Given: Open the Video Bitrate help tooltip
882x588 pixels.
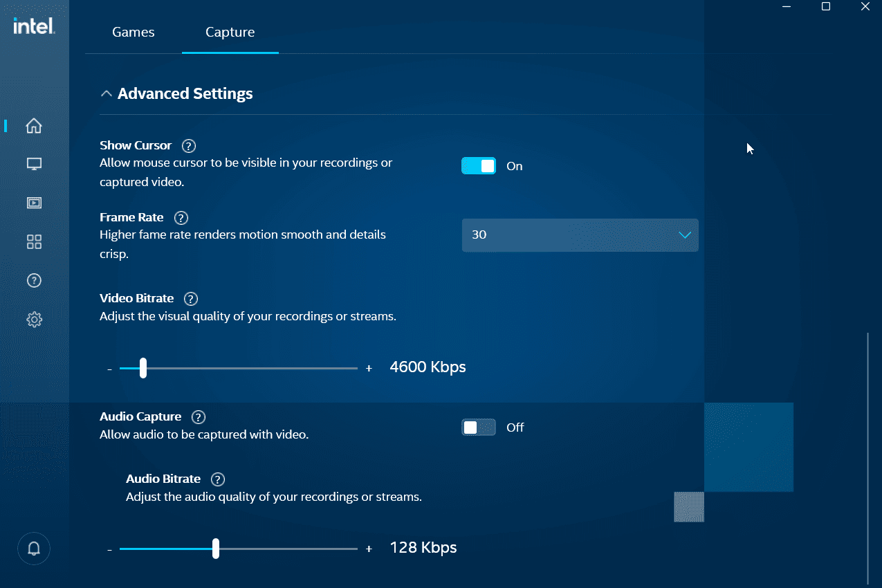Looking at the screenshot, I should pyautogui.click(x=191, y=298).
